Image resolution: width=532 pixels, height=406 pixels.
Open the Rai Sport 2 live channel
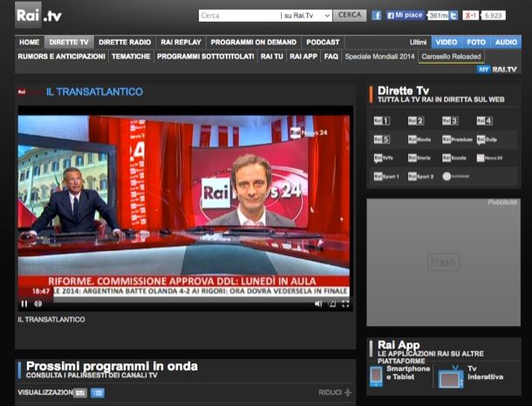(420, 176)
